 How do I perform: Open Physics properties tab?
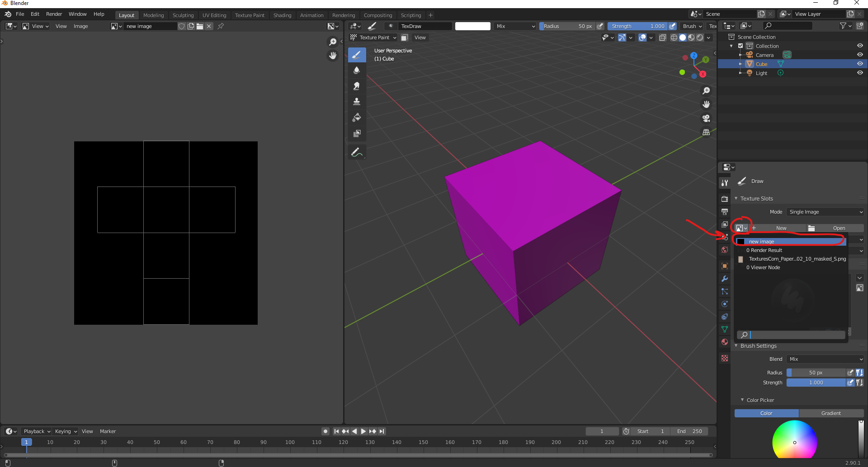(725, 304)
